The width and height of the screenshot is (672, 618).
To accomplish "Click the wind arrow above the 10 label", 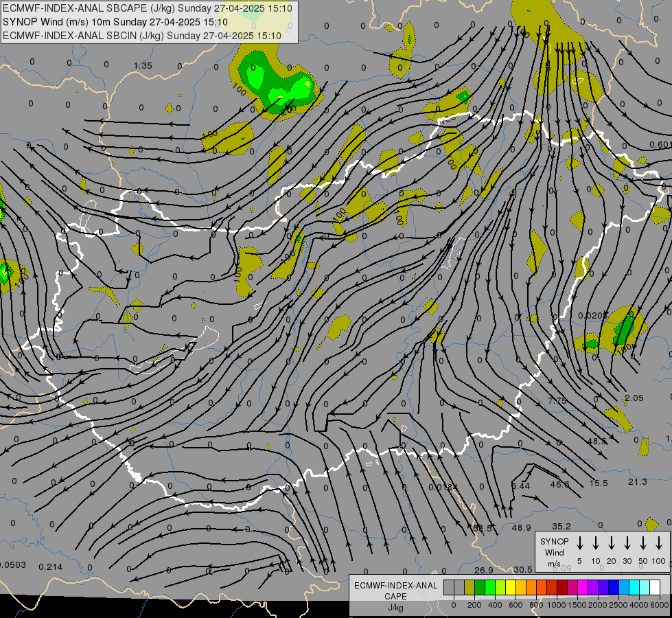I will pyautogui.click(x=595, y=543).
